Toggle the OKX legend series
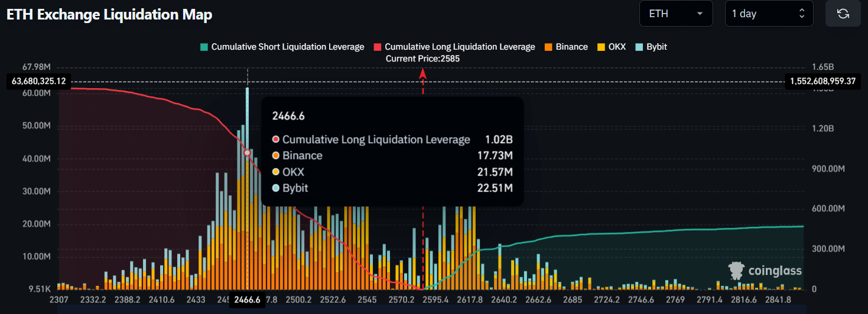Viewport: 868px width, 314px height. click(x=612, y=47)
